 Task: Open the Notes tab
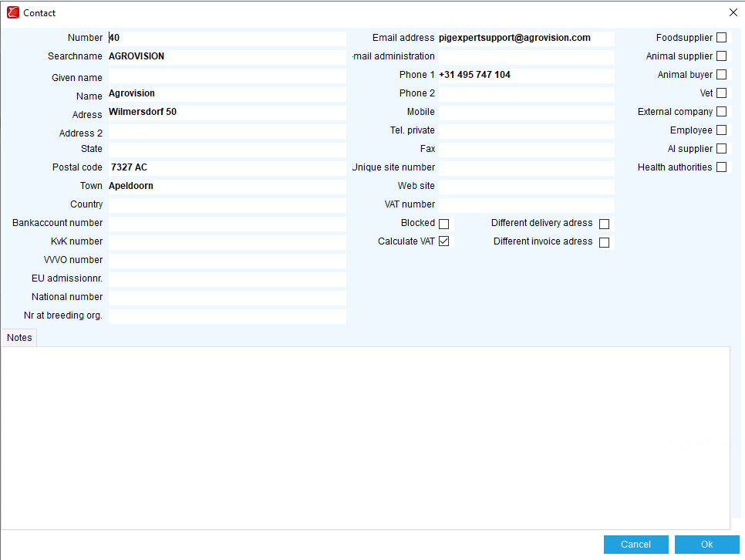tap(19, 338)
